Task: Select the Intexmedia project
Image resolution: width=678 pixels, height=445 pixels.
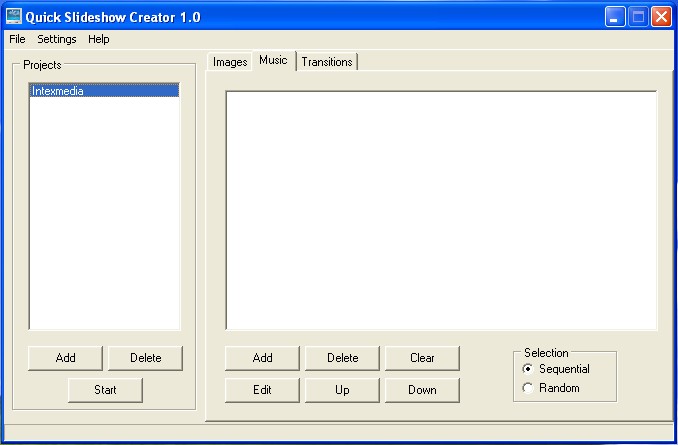Action: click(x=104, y=91)
